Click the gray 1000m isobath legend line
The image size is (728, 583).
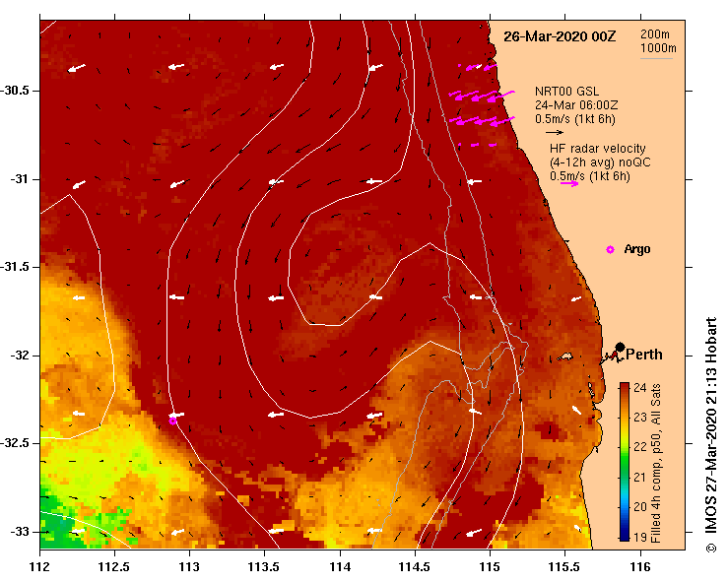click(656, 58)
